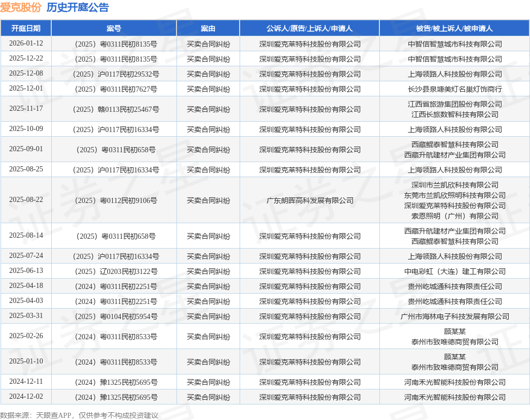Select case number (2025)沪0117民初29532号
The height and width of the screenshot is (420, 530).
[x=116, y=74]
